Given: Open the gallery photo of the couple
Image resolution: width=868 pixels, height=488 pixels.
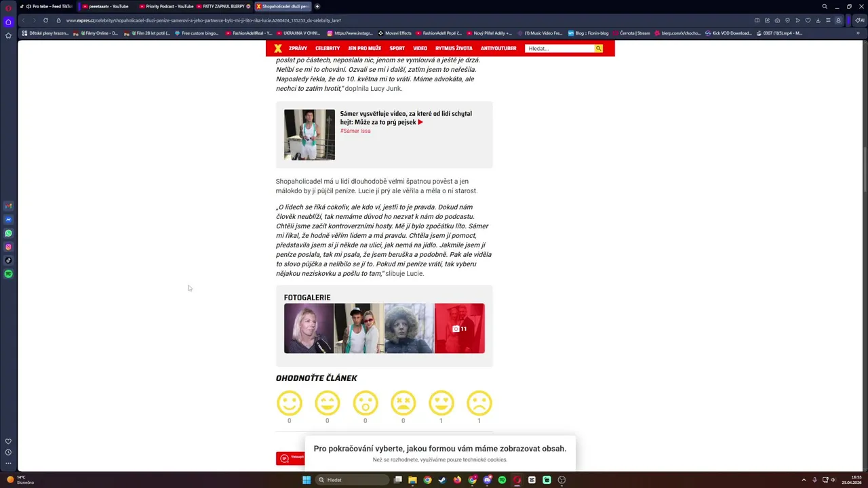Looking at the screenshot, I should (x=359, y=328).
